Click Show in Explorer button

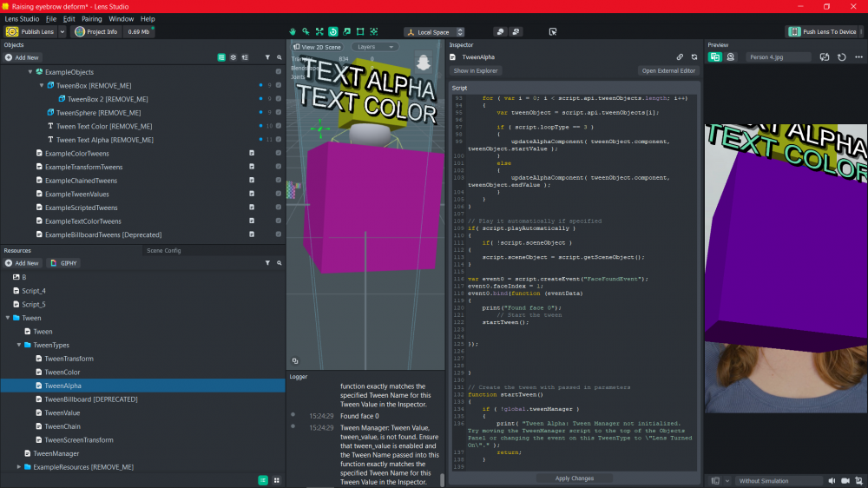coord(476,71)
